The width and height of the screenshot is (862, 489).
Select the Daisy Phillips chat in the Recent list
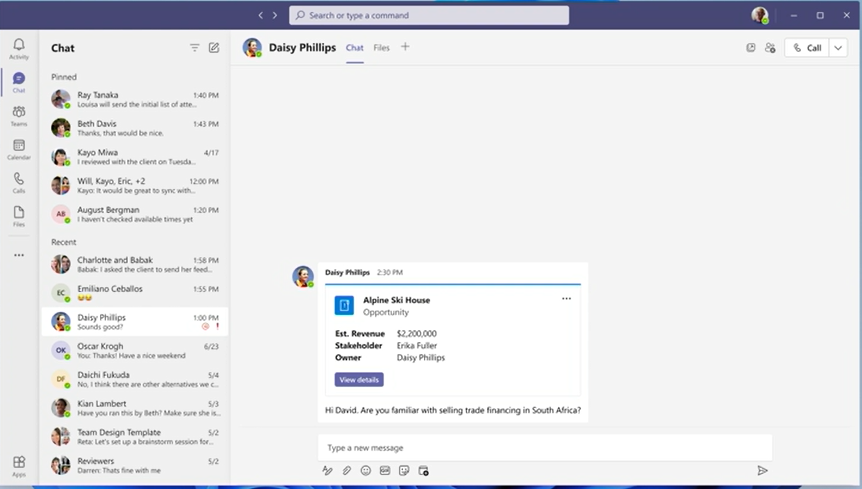(135, 321)
